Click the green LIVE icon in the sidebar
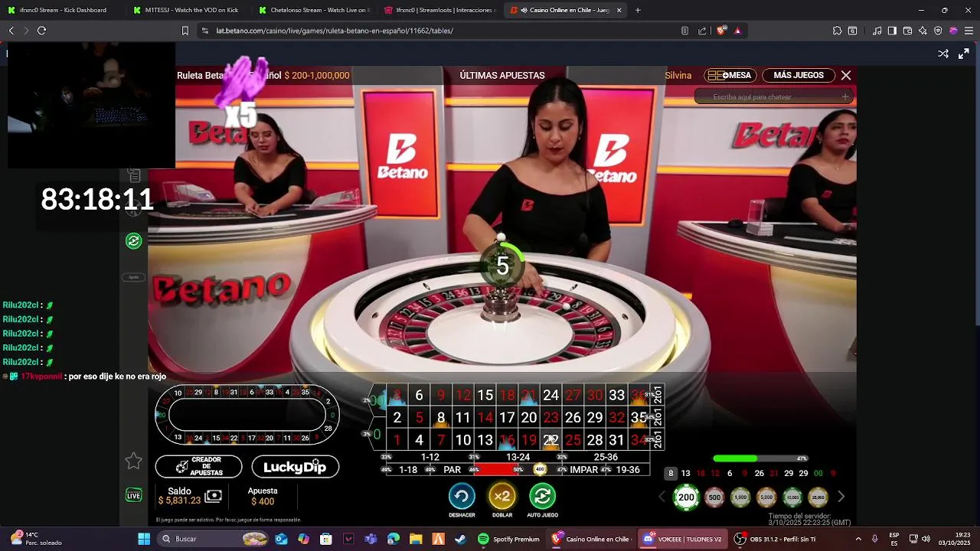This screenshot has height=551, width=980. click(x=134, y=495)
